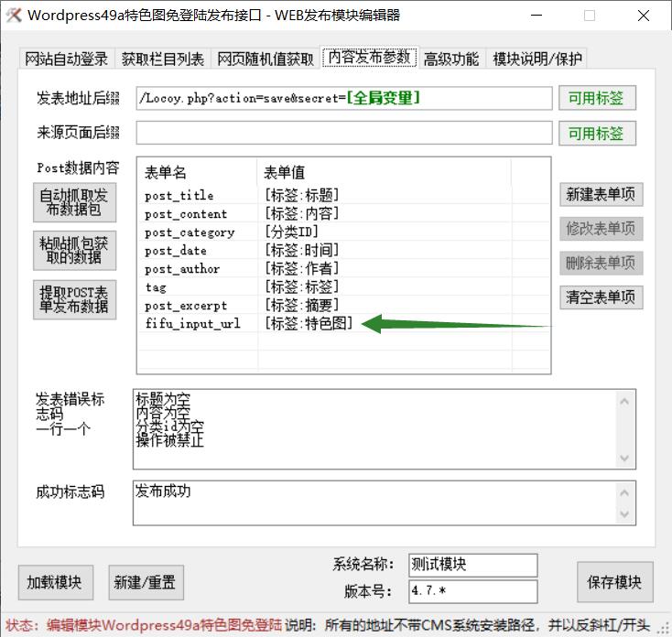
Task: Select the 网页随机值获取 tab
Action: click(266, 59)
